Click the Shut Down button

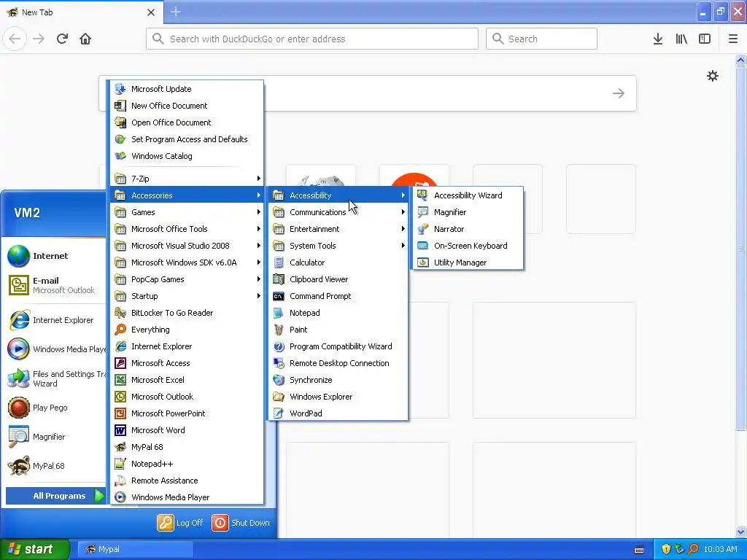[x=241, y=523]
